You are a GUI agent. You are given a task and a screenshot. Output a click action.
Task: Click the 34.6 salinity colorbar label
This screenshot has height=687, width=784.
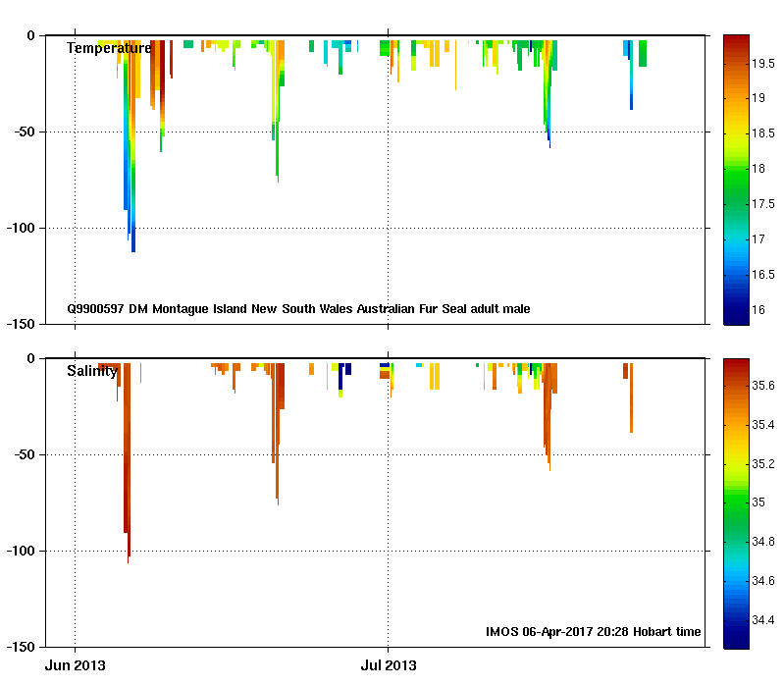coord(763,581)
